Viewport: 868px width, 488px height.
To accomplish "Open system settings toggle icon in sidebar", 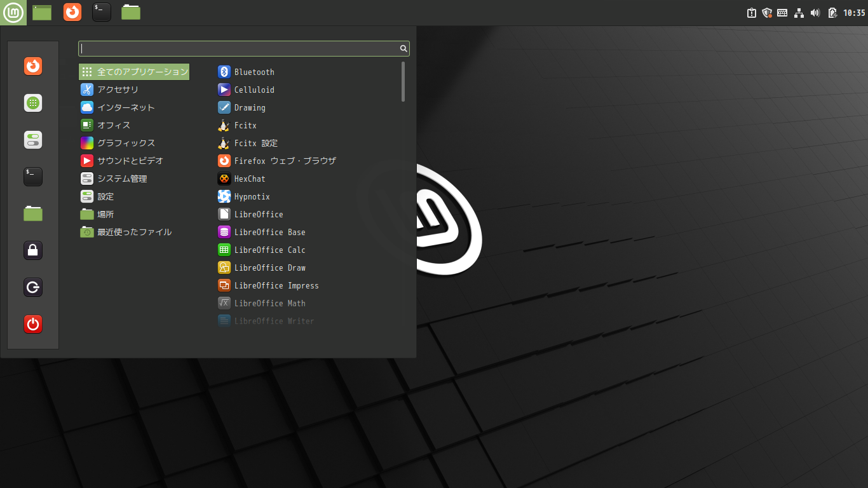I will (x=33, y=140).
